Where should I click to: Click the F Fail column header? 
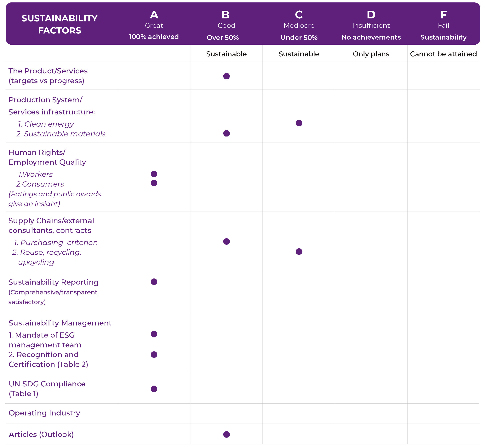click(443, 24)
